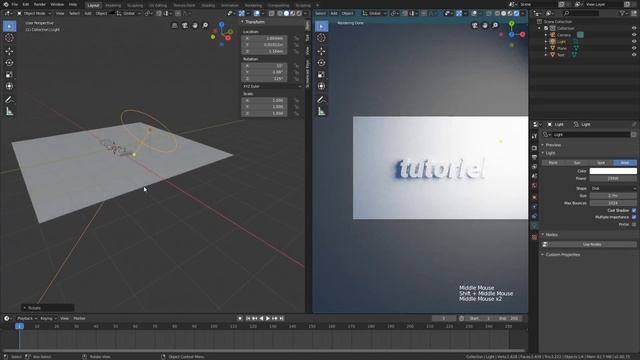
Task: Uncheck the Collection checkbox in outliner
Action: tap(546, 28)
